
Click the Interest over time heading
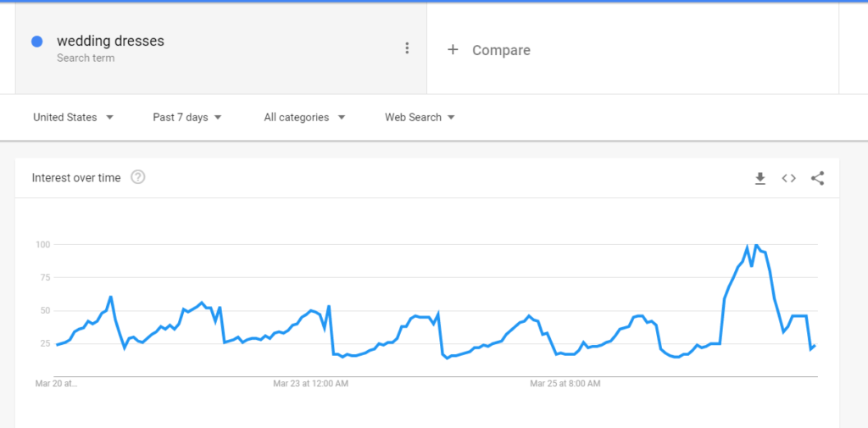[x=76, y=178]
